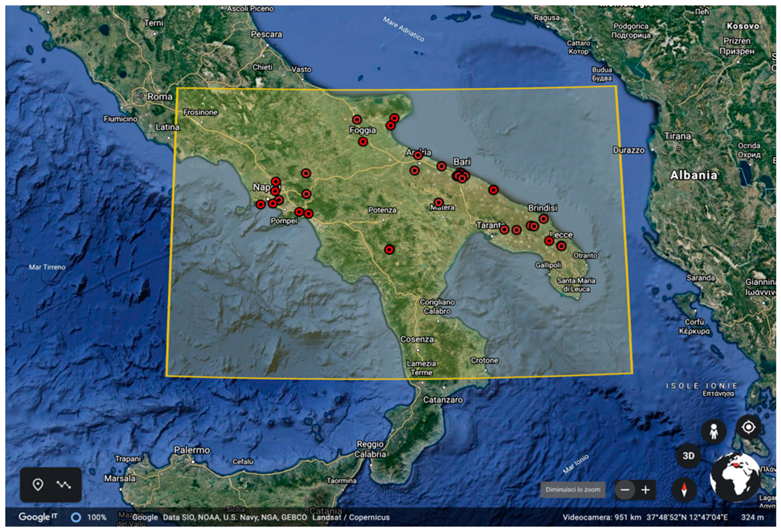Zoom out with the minus button

[x=625, y=490]
